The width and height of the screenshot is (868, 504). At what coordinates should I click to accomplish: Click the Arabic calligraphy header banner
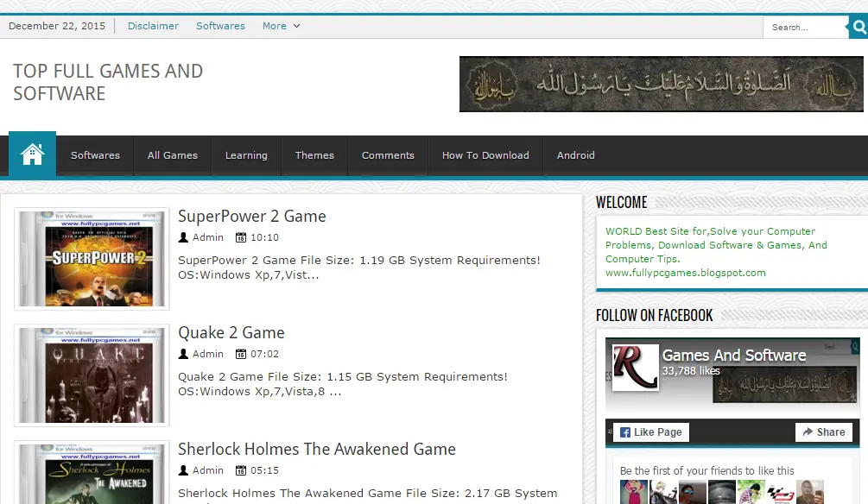pyautogui.click(x=661, y=84)
